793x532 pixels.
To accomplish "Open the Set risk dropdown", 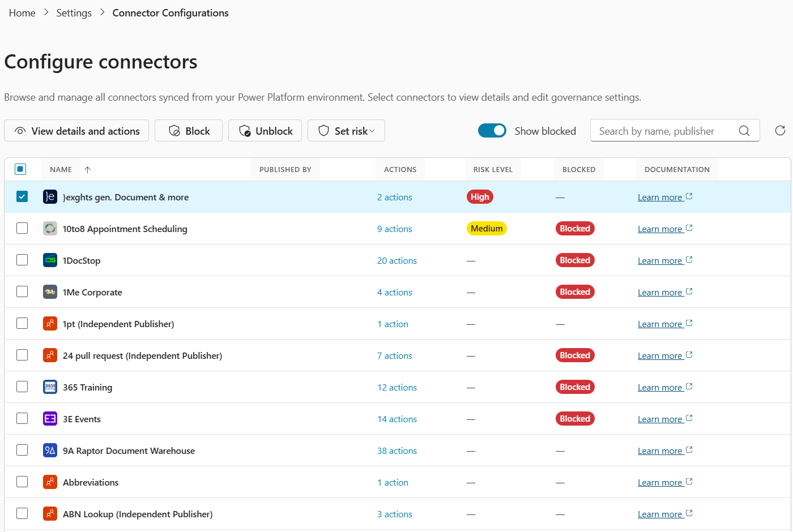I will tap(346, 131).
